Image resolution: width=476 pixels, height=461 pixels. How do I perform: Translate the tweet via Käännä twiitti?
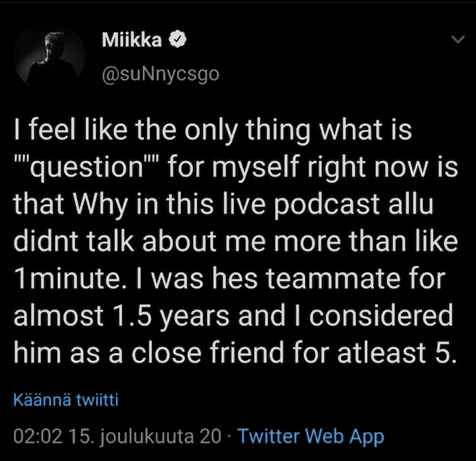66,400
